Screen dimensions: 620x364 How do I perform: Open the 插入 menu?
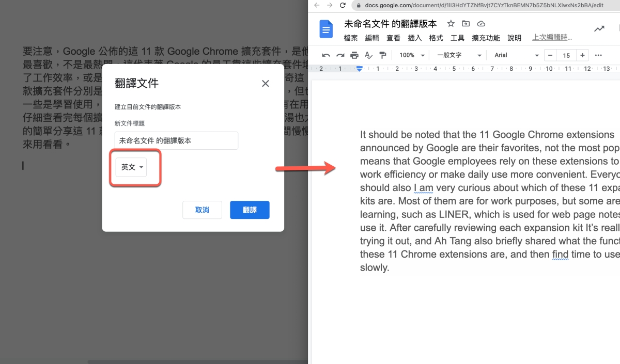tap(414, 38)
